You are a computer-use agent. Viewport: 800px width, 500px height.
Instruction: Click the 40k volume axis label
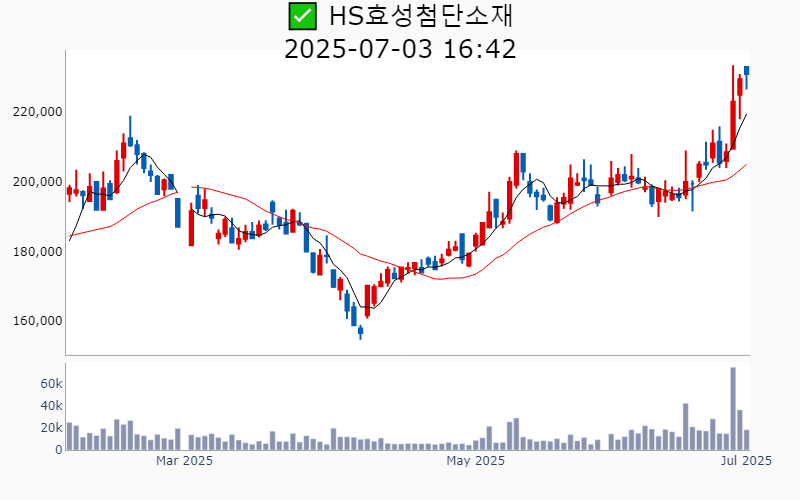[52, 406]
